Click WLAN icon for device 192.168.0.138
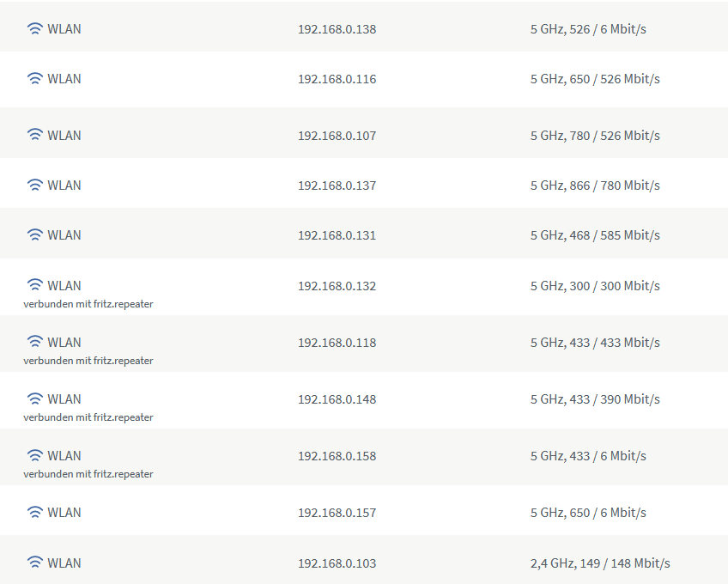 pos(35,29)
